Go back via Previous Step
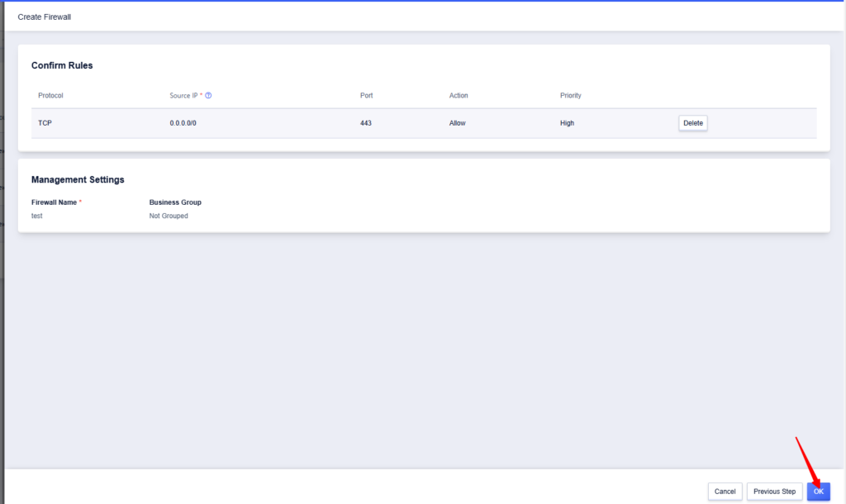 (x=774, y=492)
